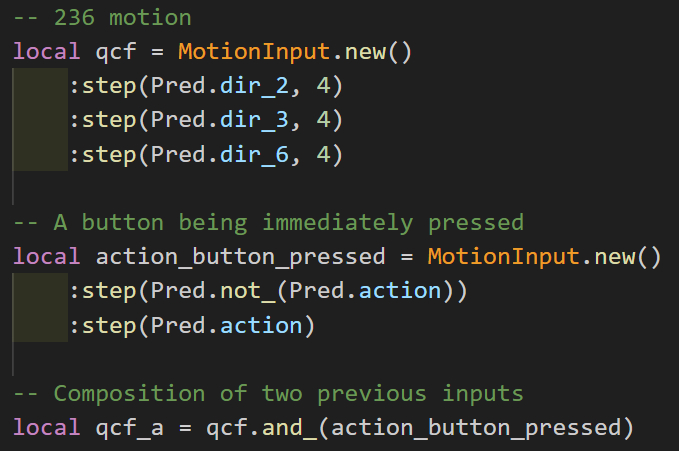Click the '-- 236 motion' comment line
The height and width of the screenshot is (451, 679).
[x=102, y=17]
